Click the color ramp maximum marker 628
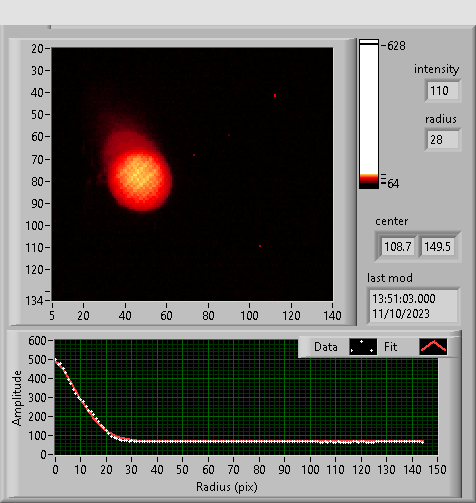476x503 pixels. (x=396, y=46)
